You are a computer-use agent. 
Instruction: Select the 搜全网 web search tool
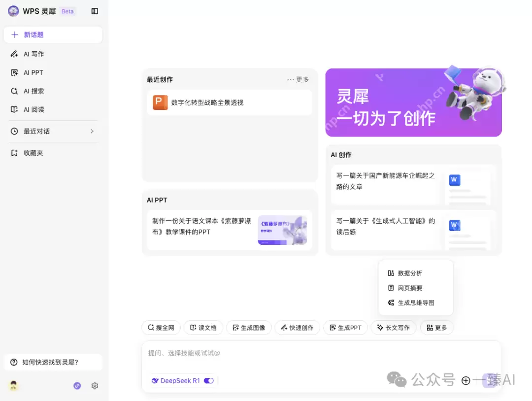point(161,328)
